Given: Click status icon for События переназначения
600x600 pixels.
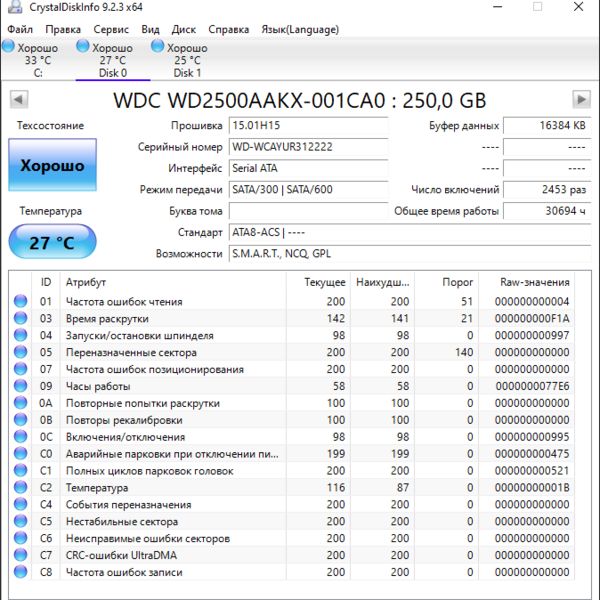Looking at the screenshot, I should (20, 504).
